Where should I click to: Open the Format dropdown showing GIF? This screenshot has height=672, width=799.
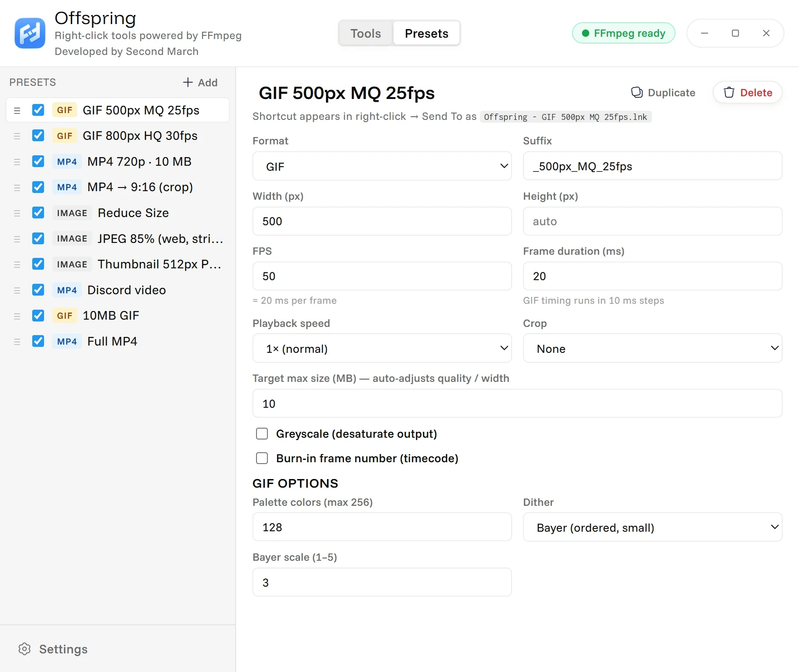(382, 166)
